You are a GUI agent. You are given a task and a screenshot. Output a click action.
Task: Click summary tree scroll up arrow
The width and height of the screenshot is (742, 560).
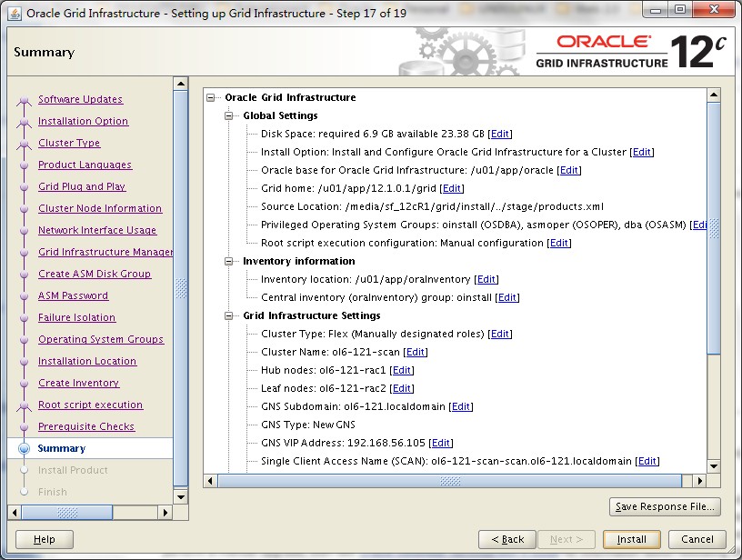[x=714, y=95]
